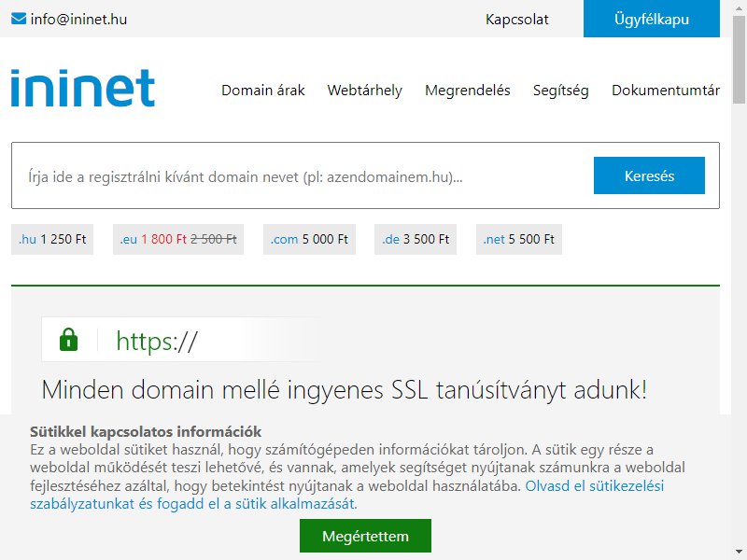This screenshot has height=560, width=747.
Task: Click the info@ininet.hu email address
Action: click(x=78, y=19)
